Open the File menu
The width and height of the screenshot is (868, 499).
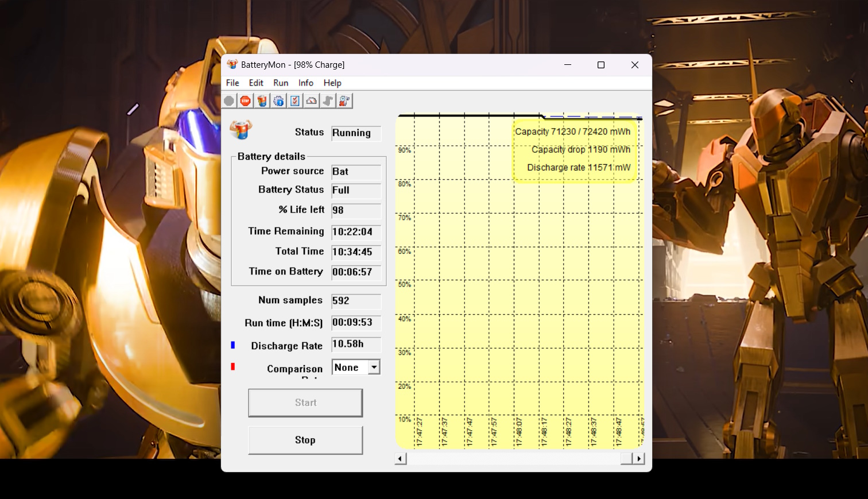pyautogui.click(x=232, y=83)
